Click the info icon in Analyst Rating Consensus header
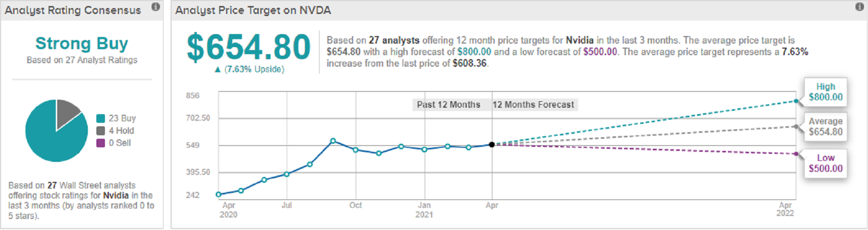Image resolution: width=868 pixels, height=230 pixels. tap(156, 7)
